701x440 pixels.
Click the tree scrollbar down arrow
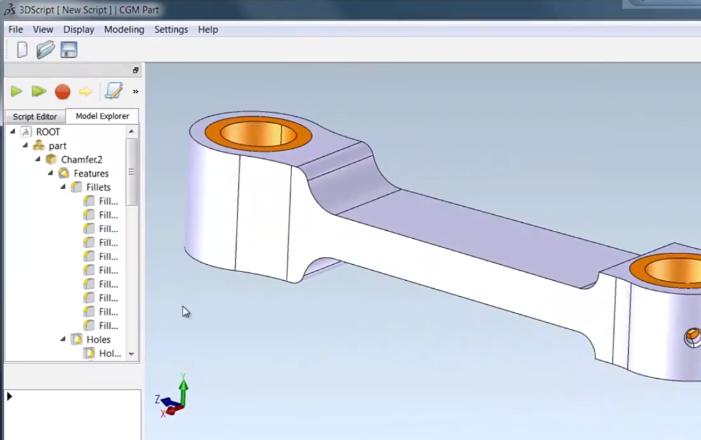131,354
